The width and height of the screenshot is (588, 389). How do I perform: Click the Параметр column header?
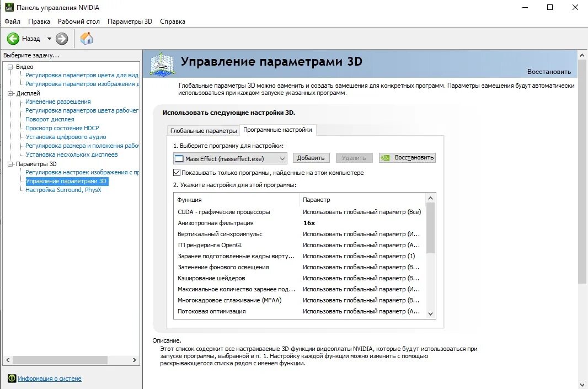point(362,200)
